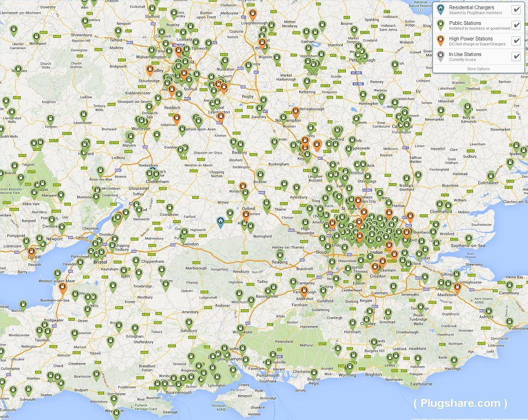Click the orange marker at Woodstock

click(243, 187)
